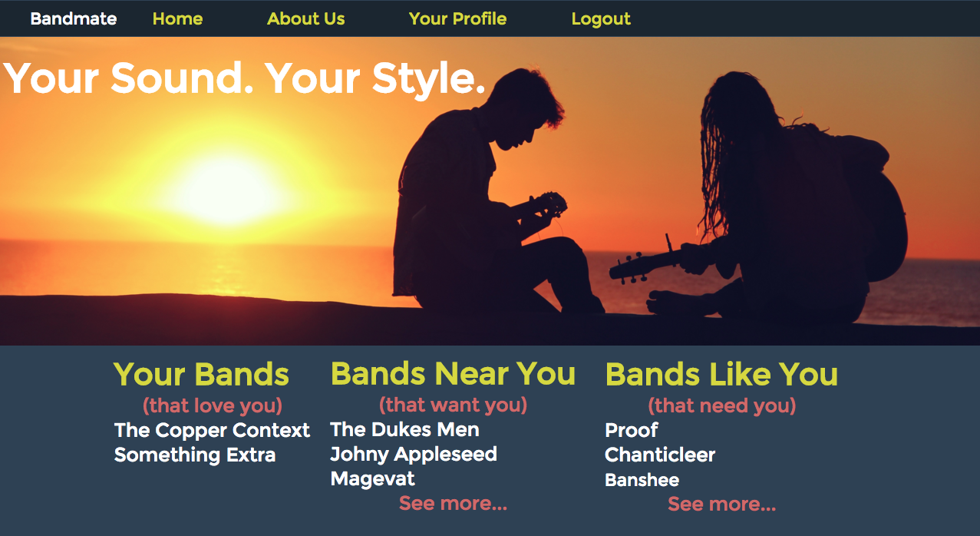Open the Home nav item
Viewport: 980px width, 536px height.
[x=177, y=18]
